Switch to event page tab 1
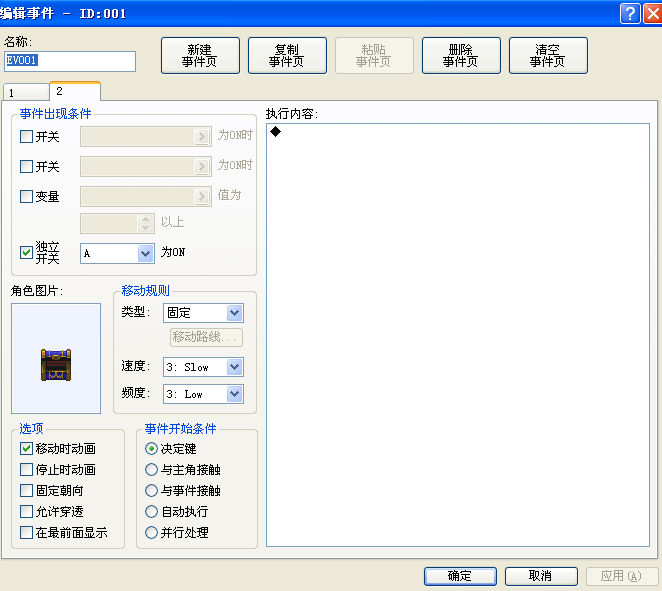This screenshot has width=662, height=591. pyautogui.click(x=26, y=92)
